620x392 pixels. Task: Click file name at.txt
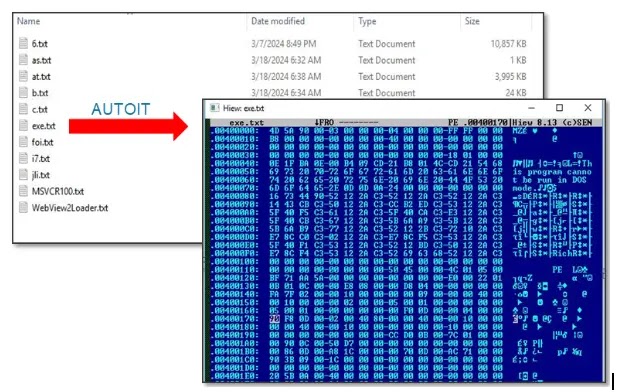pyautogui.click(x=41, y=76)
